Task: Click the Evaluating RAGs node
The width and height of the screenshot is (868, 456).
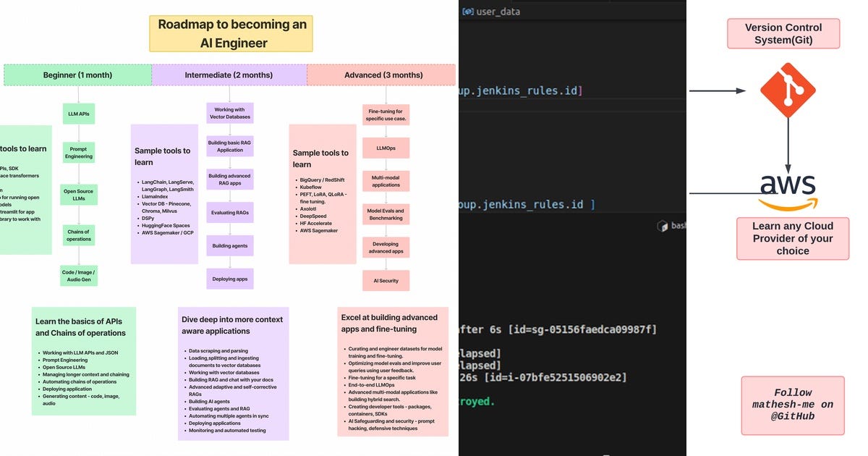Action: (229, 212)
